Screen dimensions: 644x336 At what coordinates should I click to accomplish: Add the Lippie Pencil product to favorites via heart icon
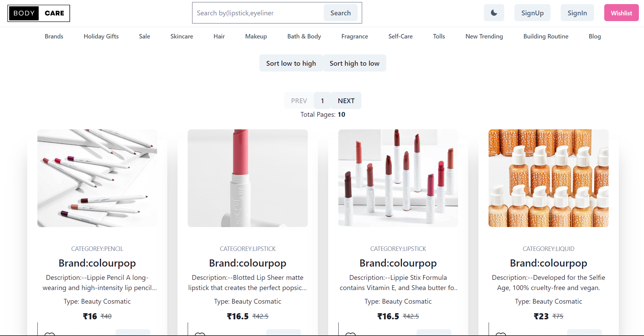pyautogui.click(x=50, y=334)
